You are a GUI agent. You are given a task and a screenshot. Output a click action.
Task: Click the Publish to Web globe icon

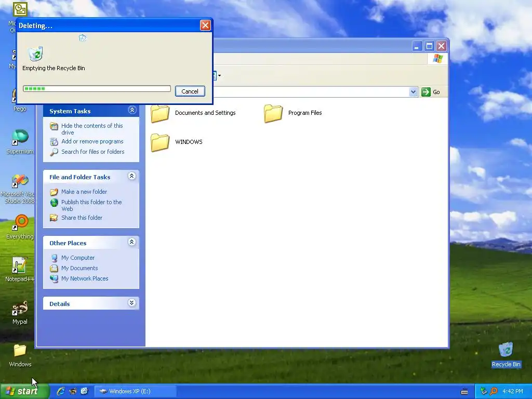point(54,203)
